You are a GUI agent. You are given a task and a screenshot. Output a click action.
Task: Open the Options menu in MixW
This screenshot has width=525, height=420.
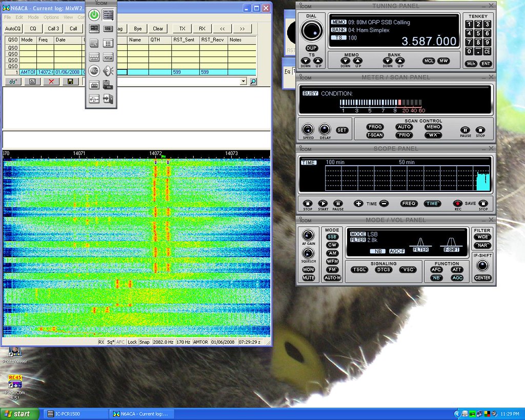[51, 17]
